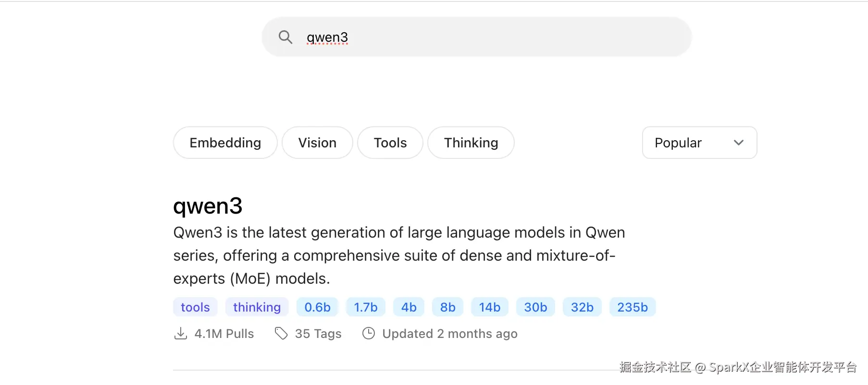Viewport: 868px width, 385px height.
Task: Enable the Tools filter pill
Action: tap(390, 143)
